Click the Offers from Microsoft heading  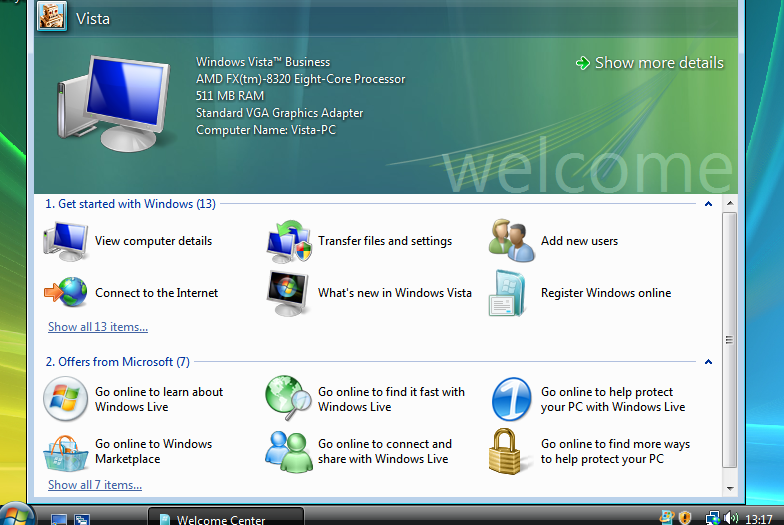pos(118,362)
